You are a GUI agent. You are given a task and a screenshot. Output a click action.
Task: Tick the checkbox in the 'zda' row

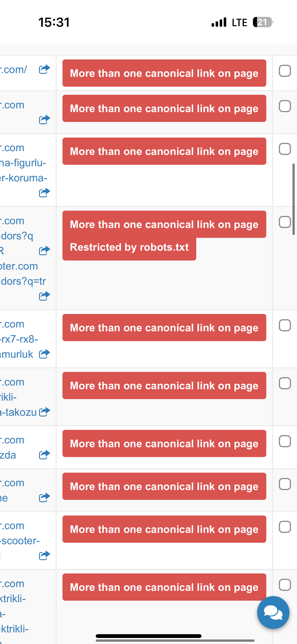tap(285, 441)
